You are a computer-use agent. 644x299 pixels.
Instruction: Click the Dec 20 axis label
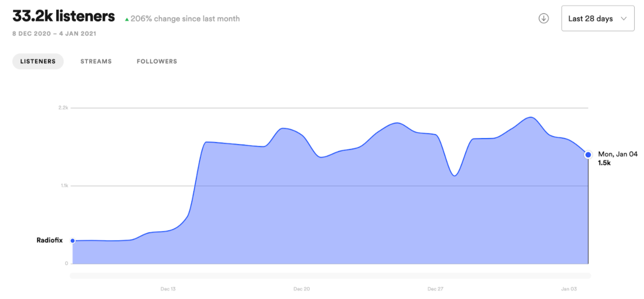(x=301, y=289)
